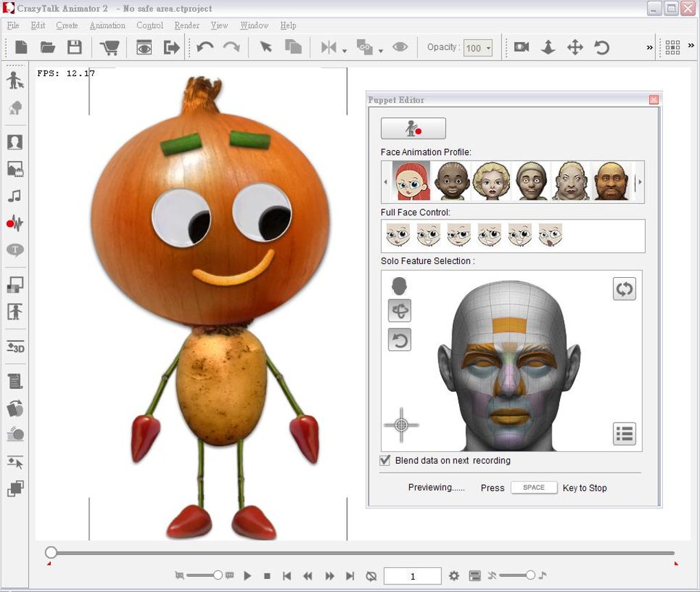Toggle the eye visibility icon in toolbar
Image resolution: width=700 pixels, height=592 pixels.
(400, 47)
